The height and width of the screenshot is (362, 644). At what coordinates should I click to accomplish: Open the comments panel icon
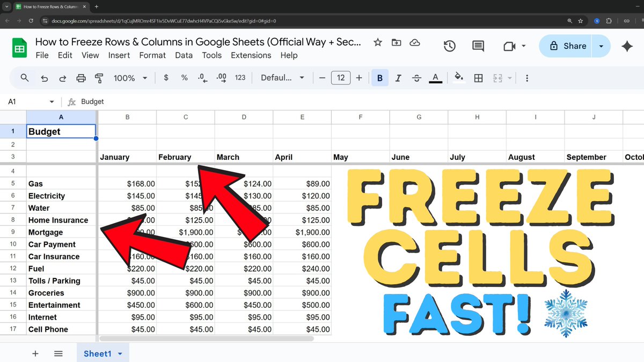click(478, 46)
